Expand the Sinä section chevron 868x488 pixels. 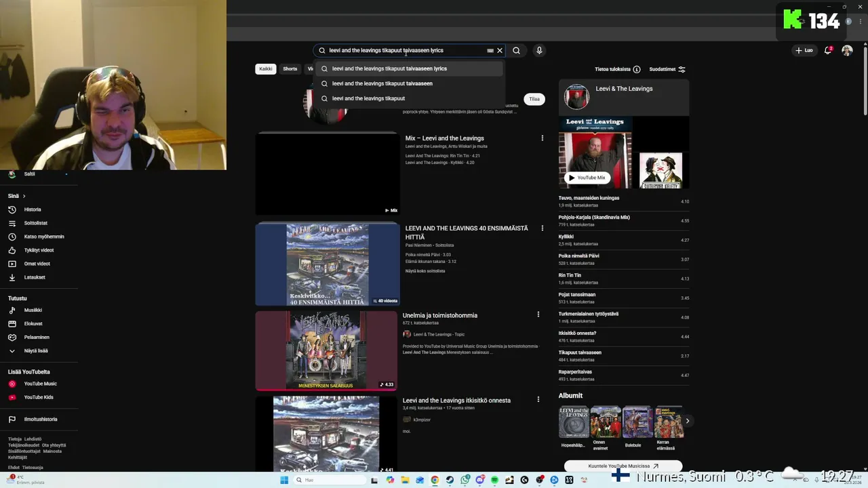tap(24, 196)
